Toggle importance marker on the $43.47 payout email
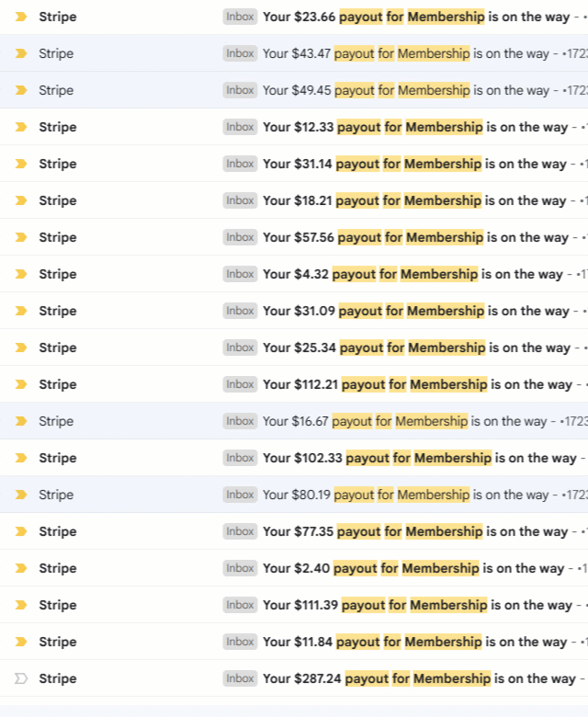Viewport: 588px width, 717px height. 21,53
